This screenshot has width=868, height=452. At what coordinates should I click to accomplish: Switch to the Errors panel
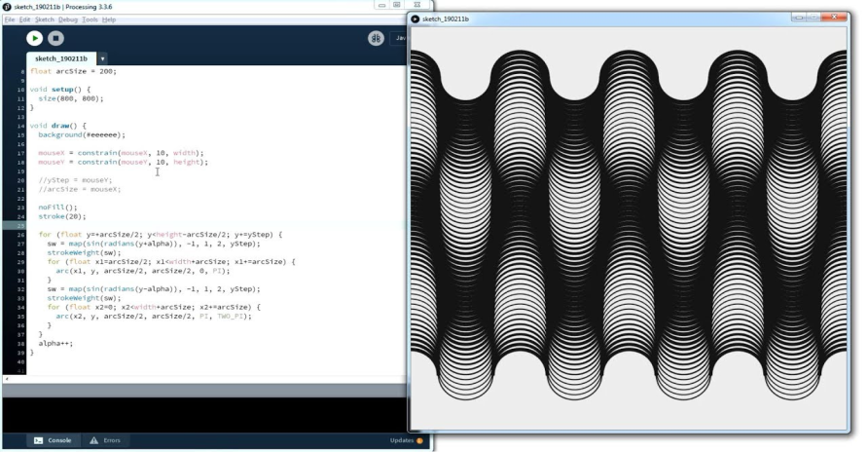(105, 440)
